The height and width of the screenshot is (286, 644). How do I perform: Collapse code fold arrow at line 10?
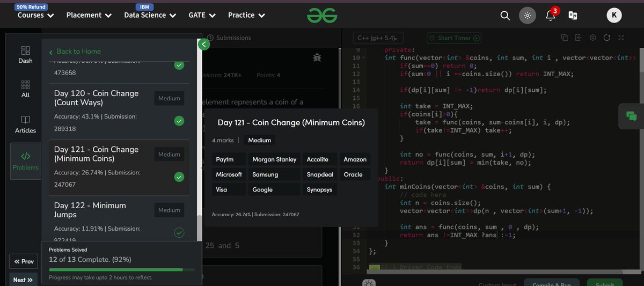coord(363,58)
